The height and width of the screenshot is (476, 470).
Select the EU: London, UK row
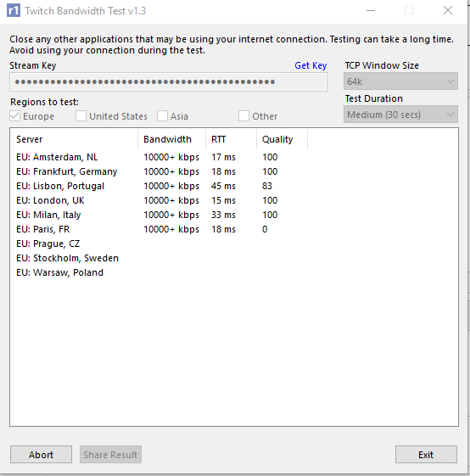click(x=159, y=200)
